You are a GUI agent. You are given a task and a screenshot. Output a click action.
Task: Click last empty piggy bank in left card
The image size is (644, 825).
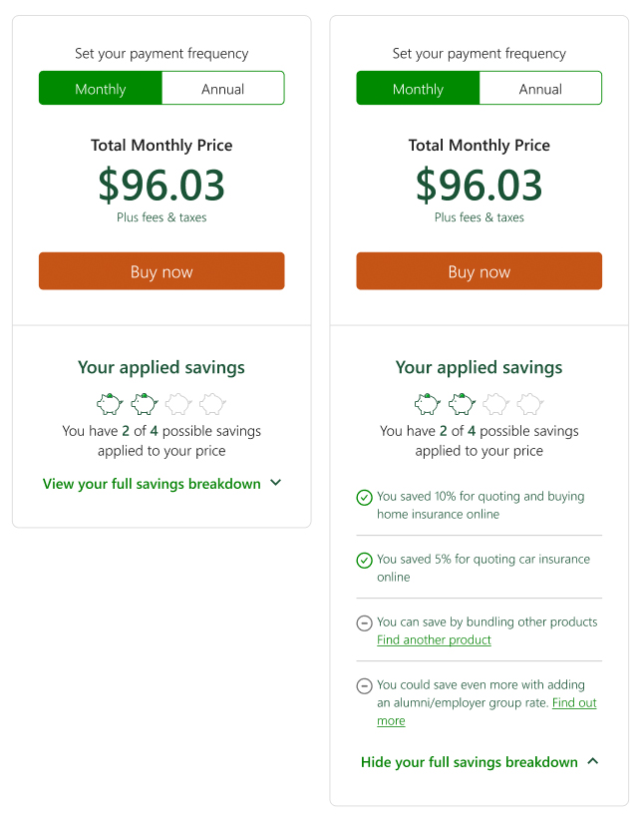pyautogui.click(x=212, y=403)
